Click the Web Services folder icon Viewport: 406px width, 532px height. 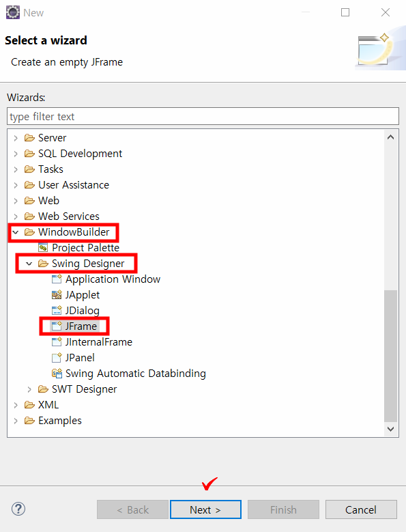click(x=29, y=216)
